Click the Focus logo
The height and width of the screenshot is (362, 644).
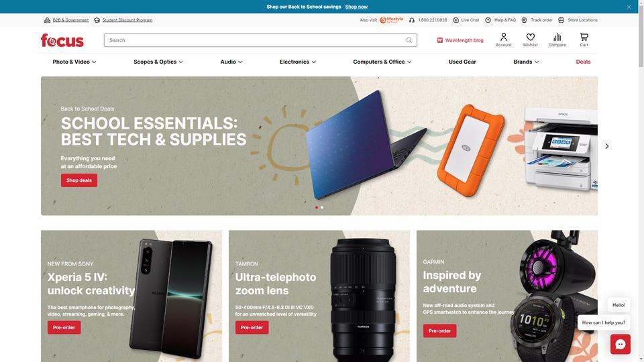[x=62, y=40]
